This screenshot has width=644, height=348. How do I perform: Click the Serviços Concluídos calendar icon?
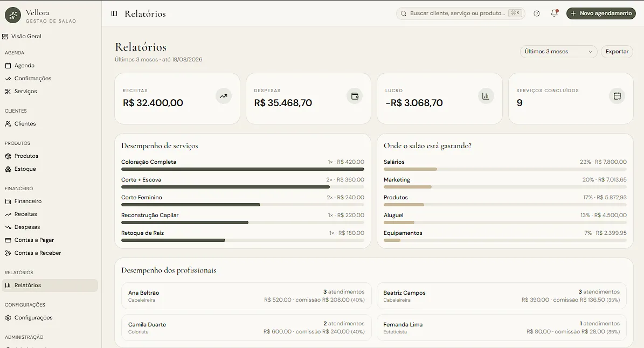pyautogui.click(x=617, y=96)
